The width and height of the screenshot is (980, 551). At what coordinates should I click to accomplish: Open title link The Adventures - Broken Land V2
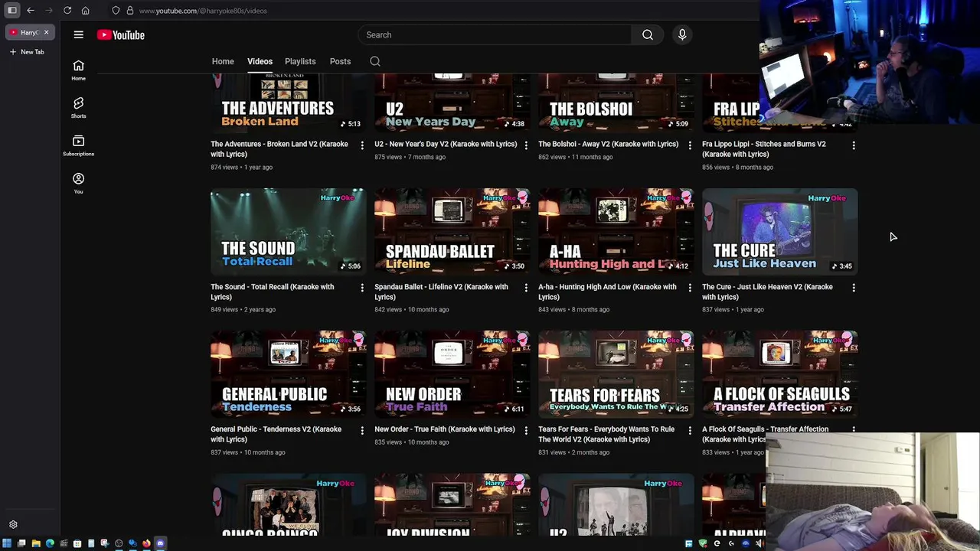click(279, 149)
